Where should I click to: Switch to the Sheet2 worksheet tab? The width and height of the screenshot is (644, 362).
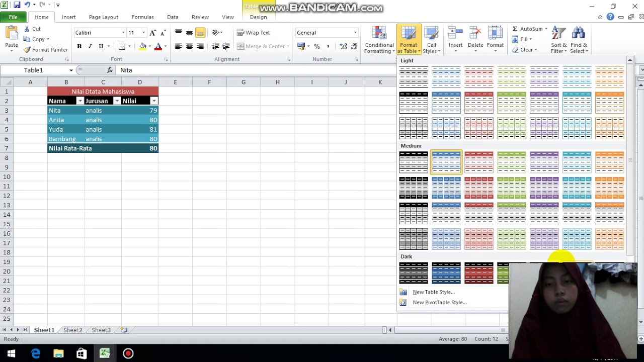72,330
